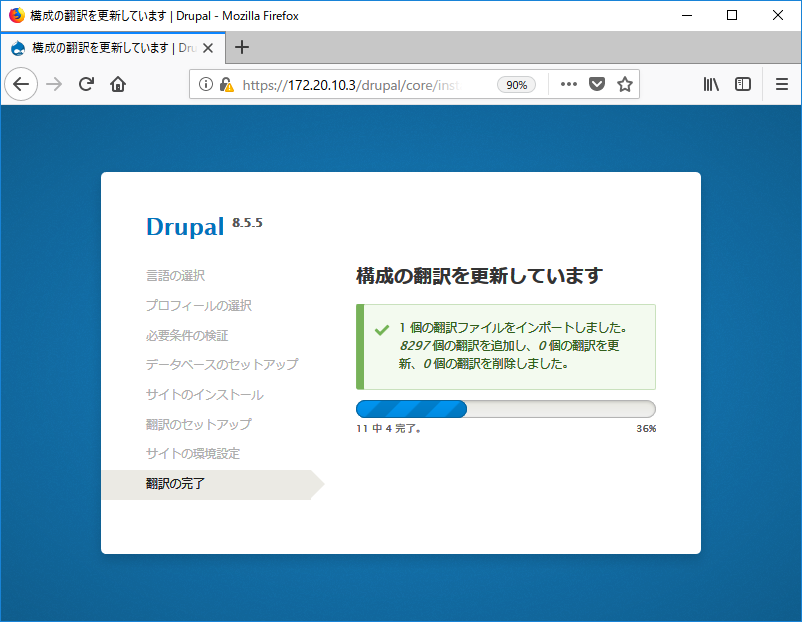Click the Drupal favicon on the tab
The width and height of the screenshot is (802, 622).
coord(18,48)
